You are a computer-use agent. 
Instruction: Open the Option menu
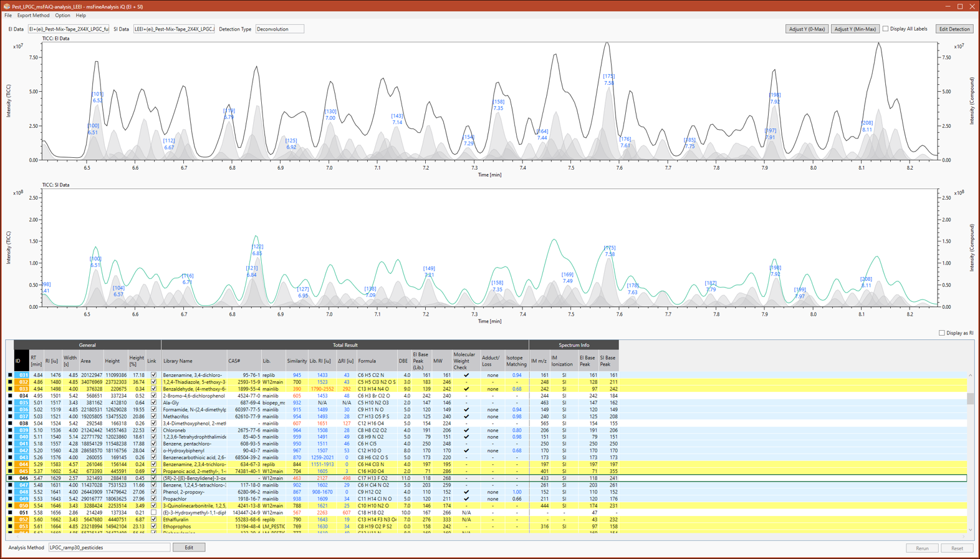coord(62,16)
